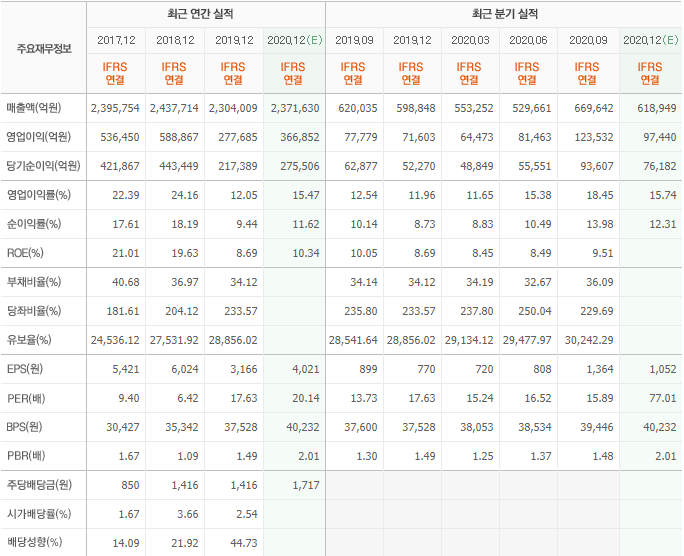Click the quick ratio value 250.04
Viewport: 684px width, 556px height.
[535, 311]
